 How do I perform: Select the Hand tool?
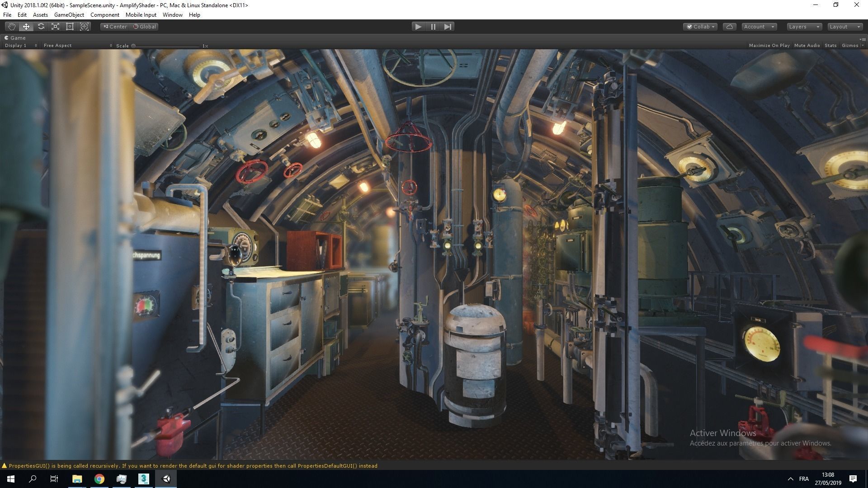tap(12, 27)
